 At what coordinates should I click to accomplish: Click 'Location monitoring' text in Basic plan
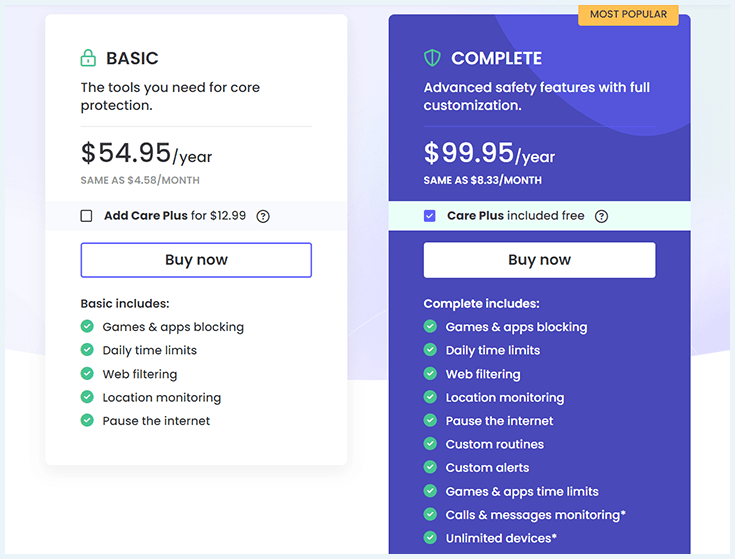click(162, 398)
